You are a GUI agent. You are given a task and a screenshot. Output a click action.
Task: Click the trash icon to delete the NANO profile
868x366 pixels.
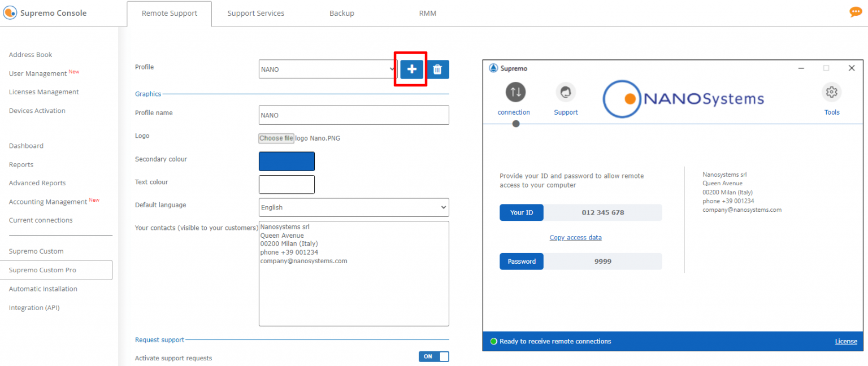pyautogui.click(x=438, y=69)
